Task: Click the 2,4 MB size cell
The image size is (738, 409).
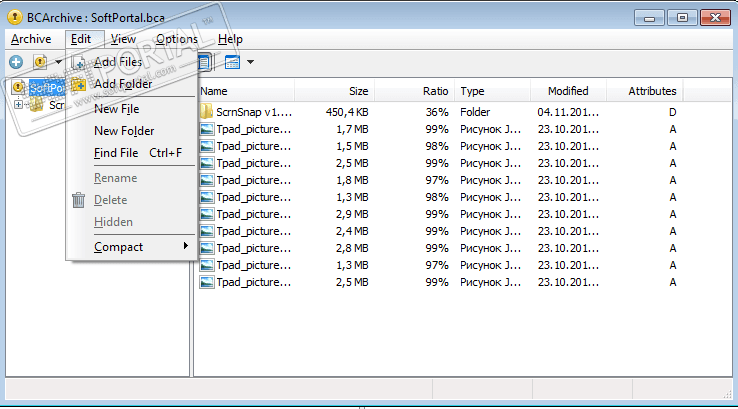Action: pyautogui.click(x=352, y=231)
